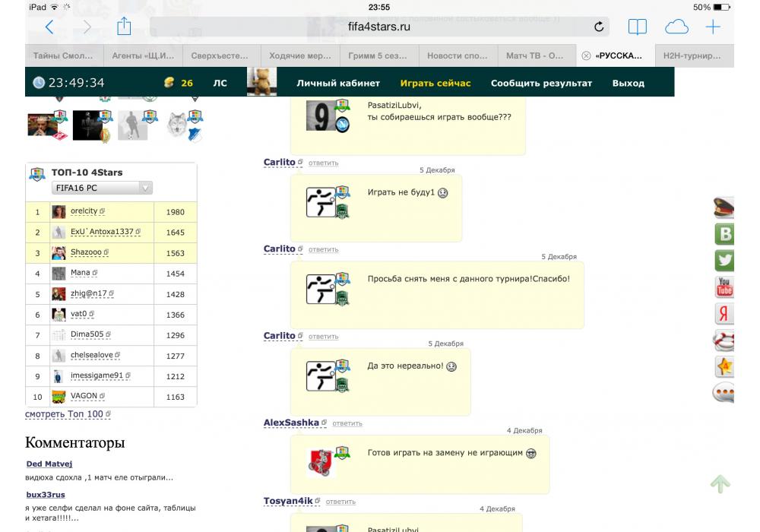Open the FIFA16 PC dropdown
Screen dimensions: 760x532
click(103, 188)
